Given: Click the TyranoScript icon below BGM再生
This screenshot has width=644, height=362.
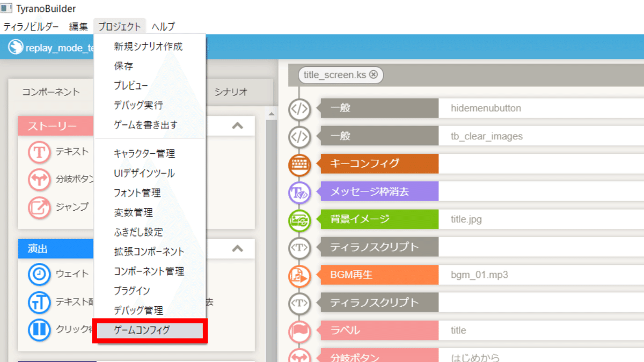Looking at the screenshot, I should (299, 303).
